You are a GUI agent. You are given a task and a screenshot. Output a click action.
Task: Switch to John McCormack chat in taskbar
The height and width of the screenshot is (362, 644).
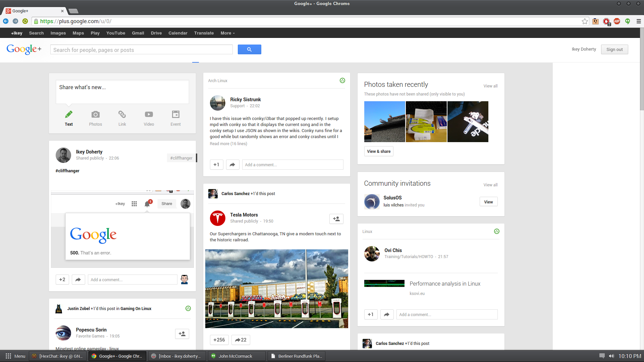(236, 356)
